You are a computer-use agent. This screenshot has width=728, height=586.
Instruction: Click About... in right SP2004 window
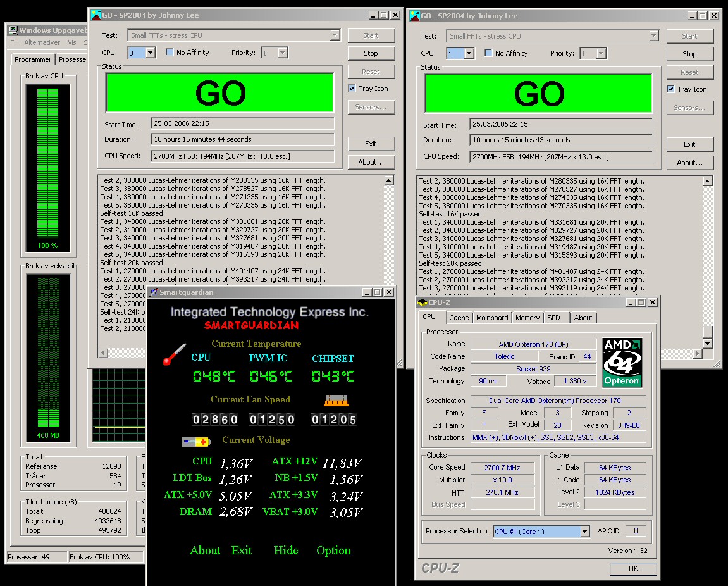tap(689, 163)
